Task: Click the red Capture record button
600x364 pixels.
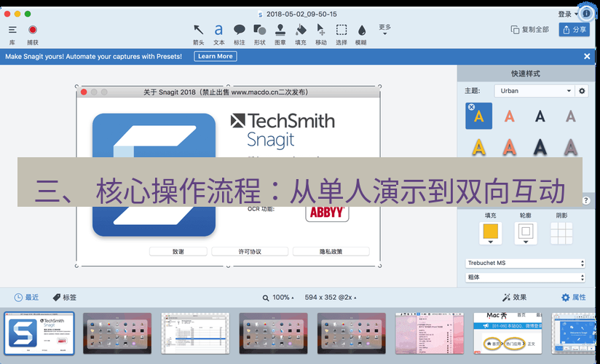Action: pyautogui.click(x=33, y=30)
